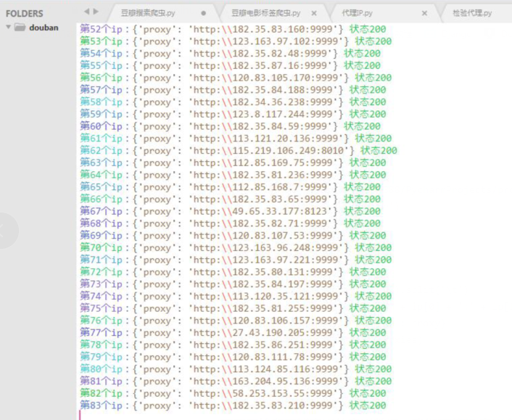Click line 第57个ip with 182.35.84.188
Viewport: 512px width, 420px height.
(233, 89)
